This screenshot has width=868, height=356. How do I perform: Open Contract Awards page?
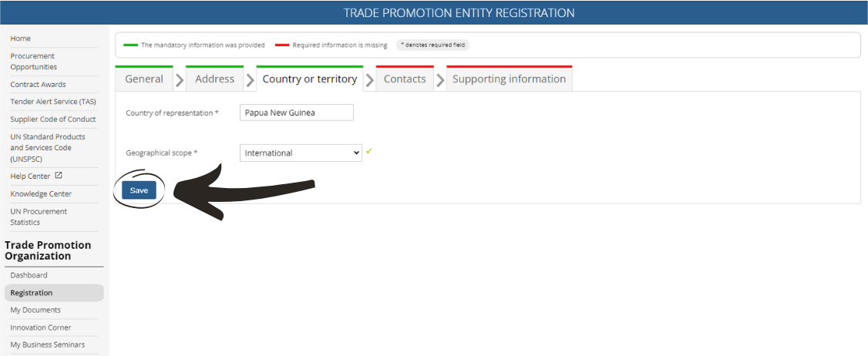(38, 85)
